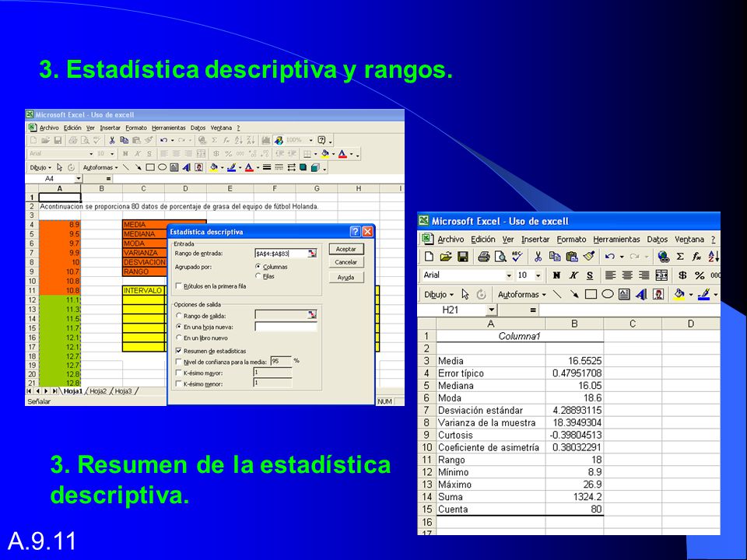Image resolution: width=747 pixels, height=560 pixels.
Task: Open Autoformas menu in right Excel window
Action: [521, 295]
